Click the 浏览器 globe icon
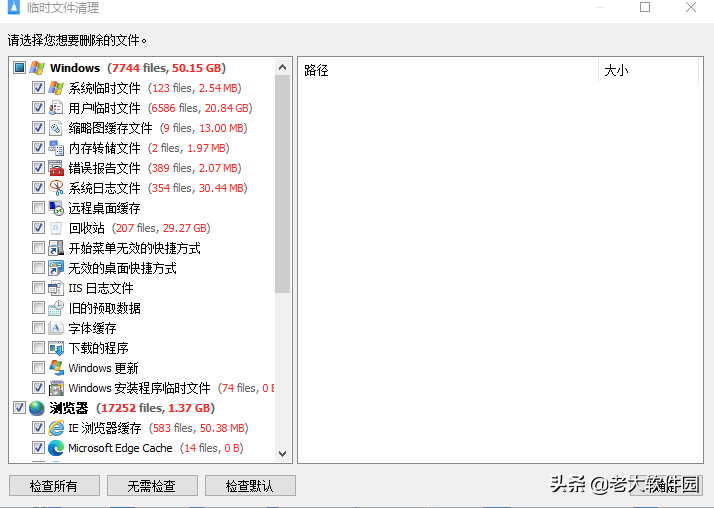The image size is (714, 508). click(x=37, y=408)
